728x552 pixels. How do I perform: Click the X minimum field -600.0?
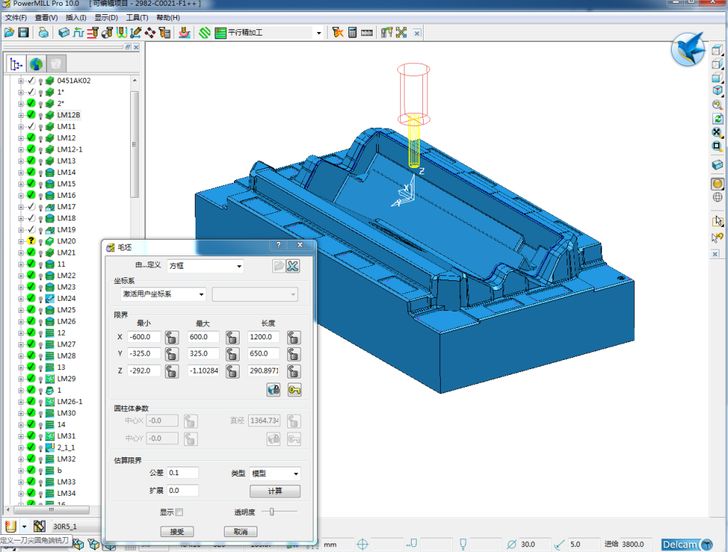pyautogui.click(x=144, y=337)
